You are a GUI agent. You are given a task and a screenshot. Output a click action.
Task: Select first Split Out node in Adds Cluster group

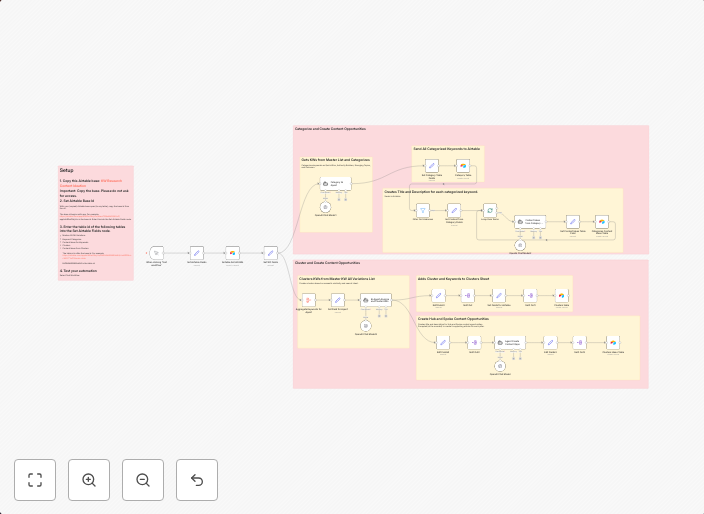467,295
